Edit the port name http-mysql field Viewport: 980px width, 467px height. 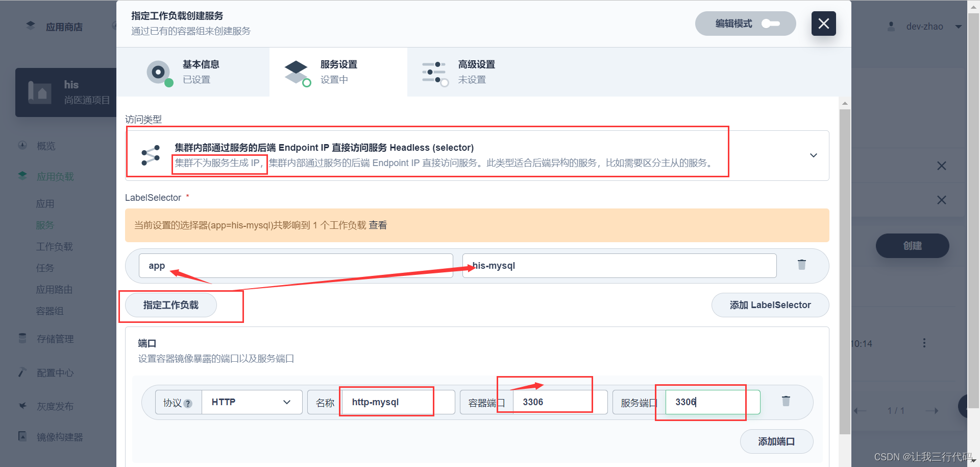pos(398,402)
